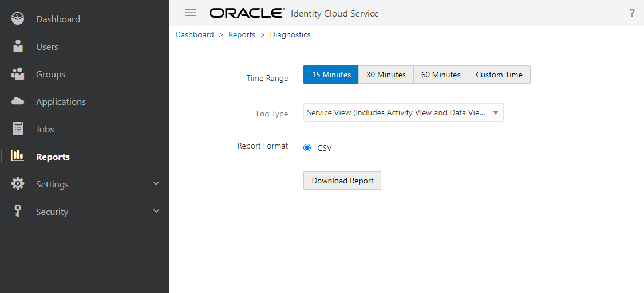
Task: Switch time range to 60 Minutes
Action: 441,75
